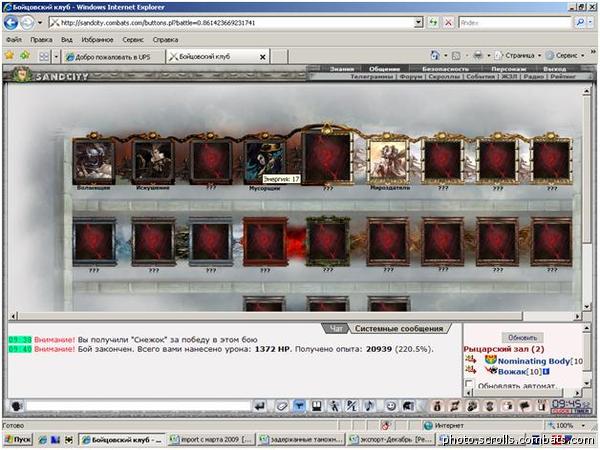This screenshot has height=450, width=600.
Task: Click the Выход link
Action: (554, 69)
